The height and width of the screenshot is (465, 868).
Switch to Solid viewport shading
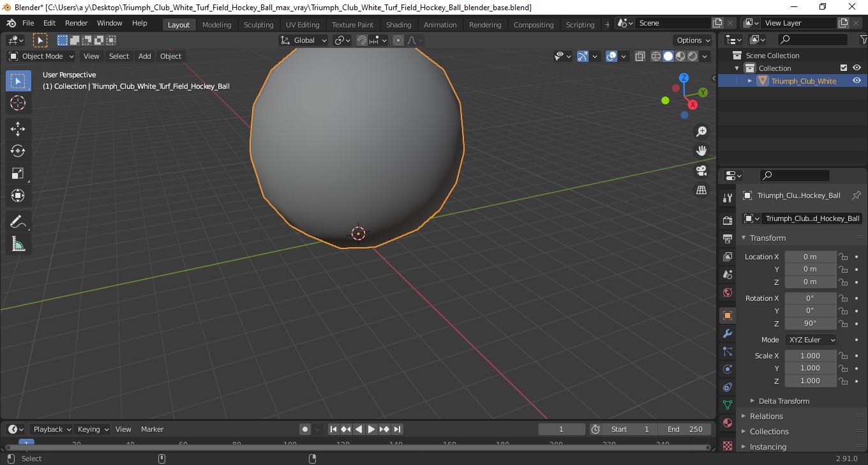(668, 56)
